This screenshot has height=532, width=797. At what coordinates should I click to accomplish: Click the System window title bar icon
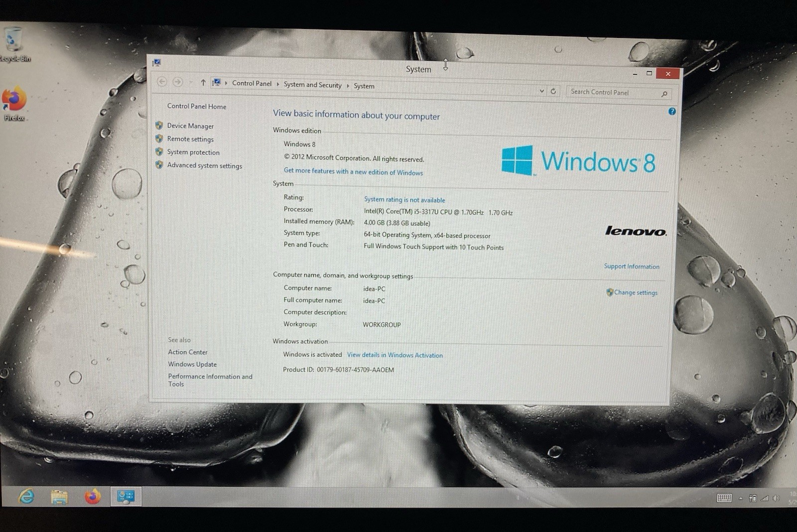pos(157,62)
